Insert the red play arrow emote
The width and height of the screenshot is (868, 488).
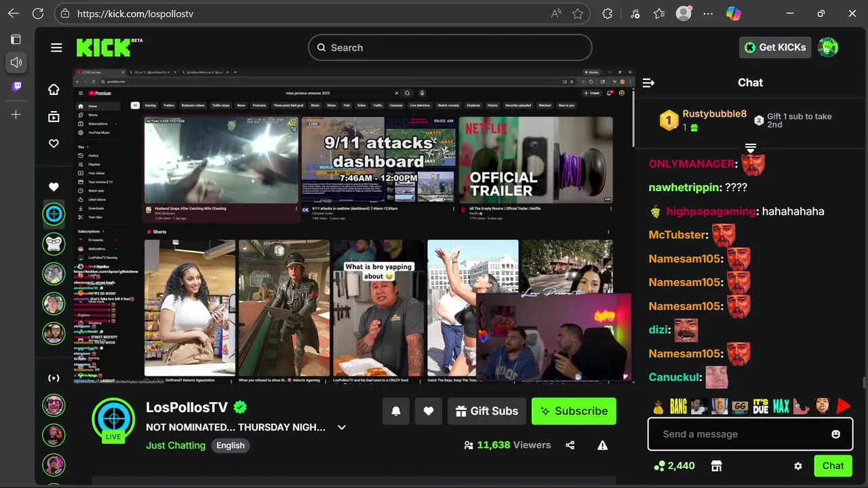tap(843, 407)
